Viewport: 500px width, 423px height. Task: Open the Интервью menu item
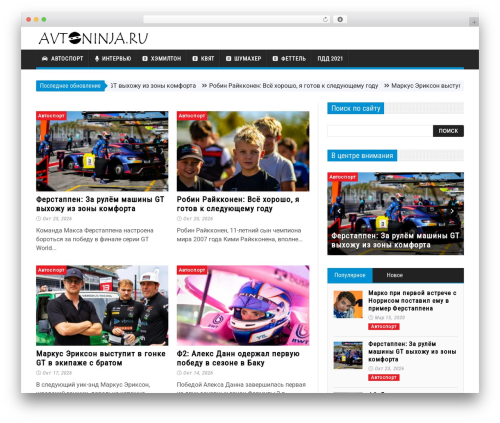pyautogui.click(x=113, y=59)
